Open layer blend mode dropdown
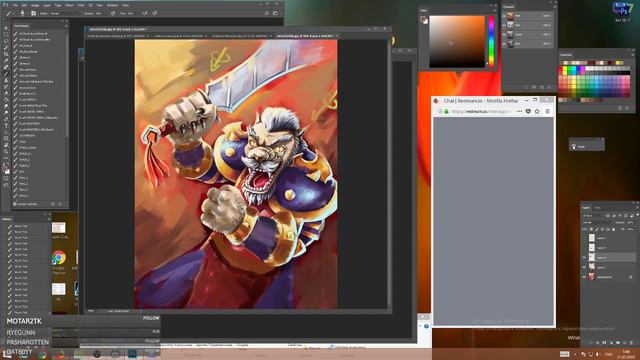Screen dimensions: 640x360 click(598, 223)
